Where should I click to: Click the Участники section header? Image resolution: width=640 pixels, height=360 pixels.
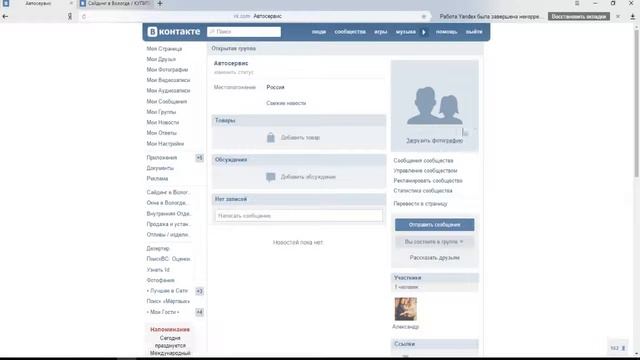[434, 278]
